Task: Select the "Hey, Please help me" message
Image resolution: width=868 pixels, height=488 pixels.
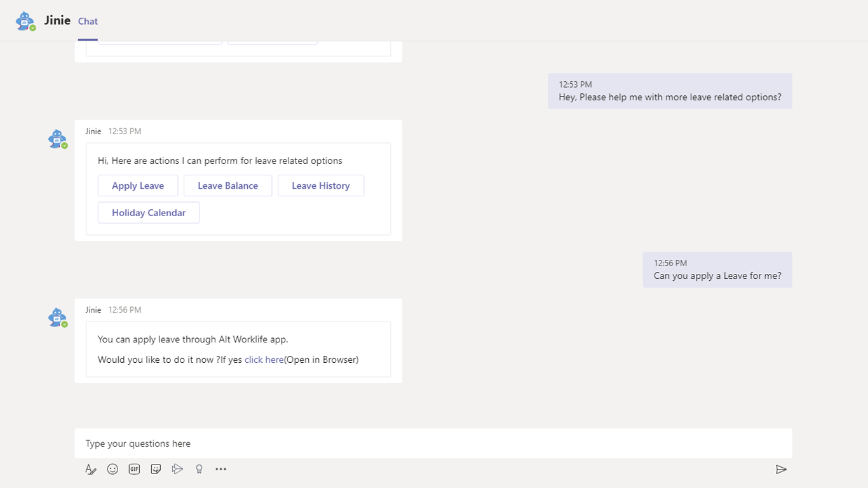Action: [670, 97]
